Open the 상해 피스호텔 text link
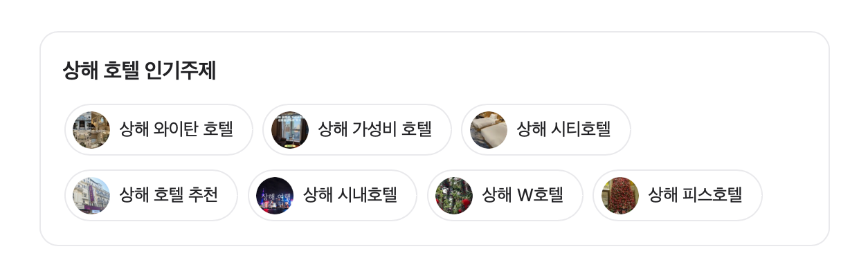The height and width of the screenshot is (278, 868). 695,195
